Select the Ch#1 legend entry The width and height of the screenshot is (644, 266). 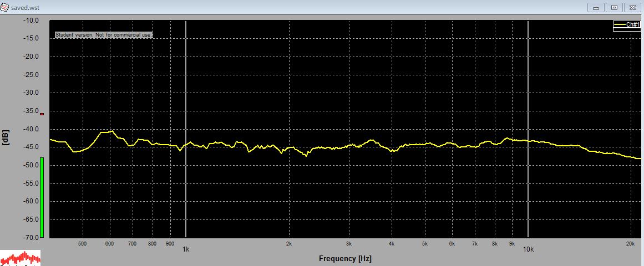tap(627, 25)
